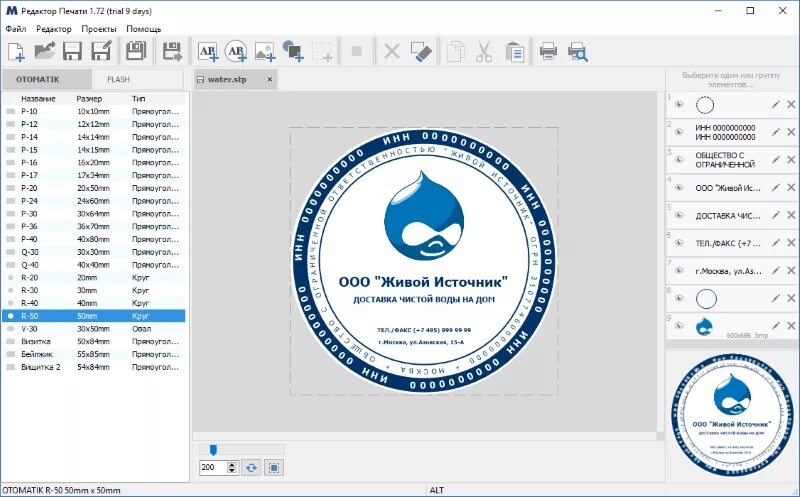Image resolution: width=800 pixels, height=497 pixels.
Task: Cut with scissors icon
Action: pos(484,52)
